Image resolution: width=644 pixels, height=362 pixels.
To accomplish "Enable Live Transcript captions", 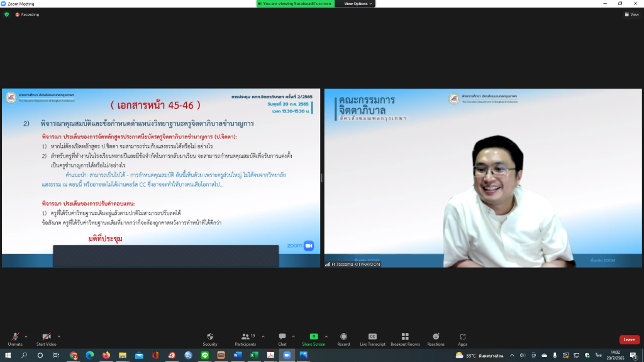I will point(372,339).
